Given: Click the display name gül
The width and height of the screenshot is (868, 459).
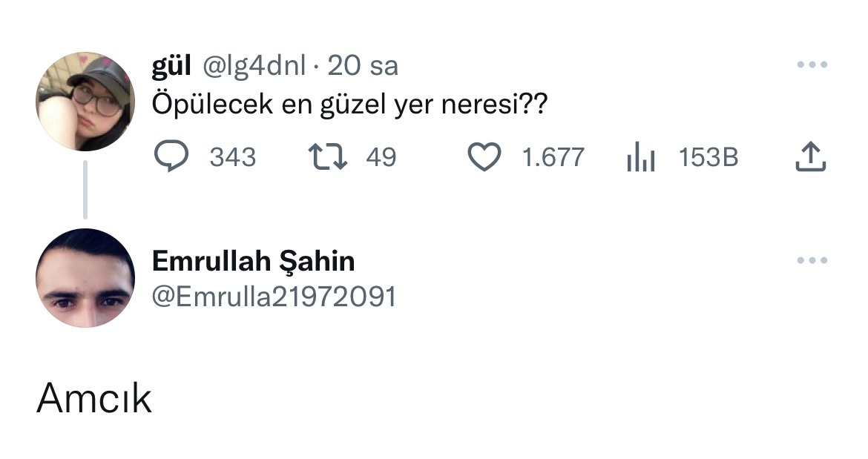Looking at the screenshot, I should (171, 67).
